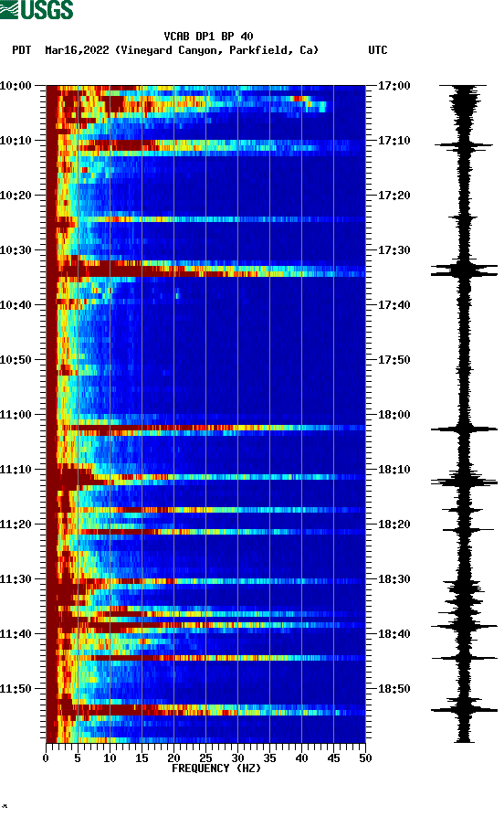The height and width of the screenshot is (816, 504).
Task: Click the 10 Hz frequency axis label
Action: pos(110,758)
